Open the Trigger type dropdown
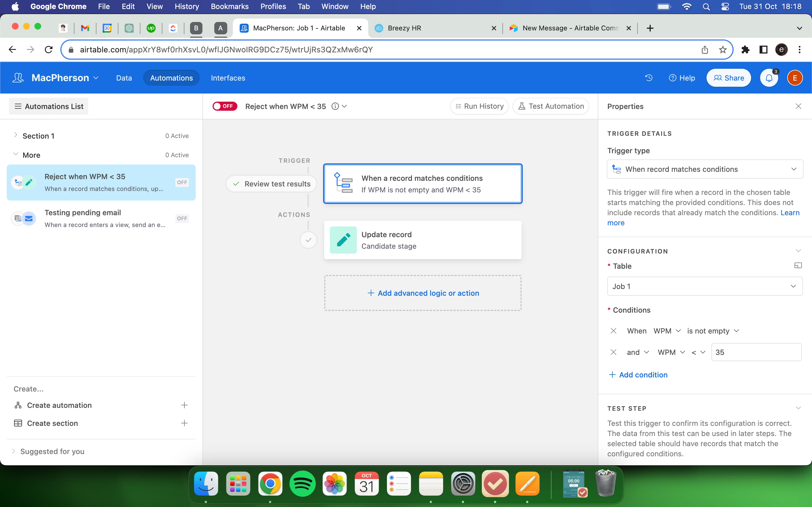The image size is (812, 507). pyautogui.click(x=705, y=169)
